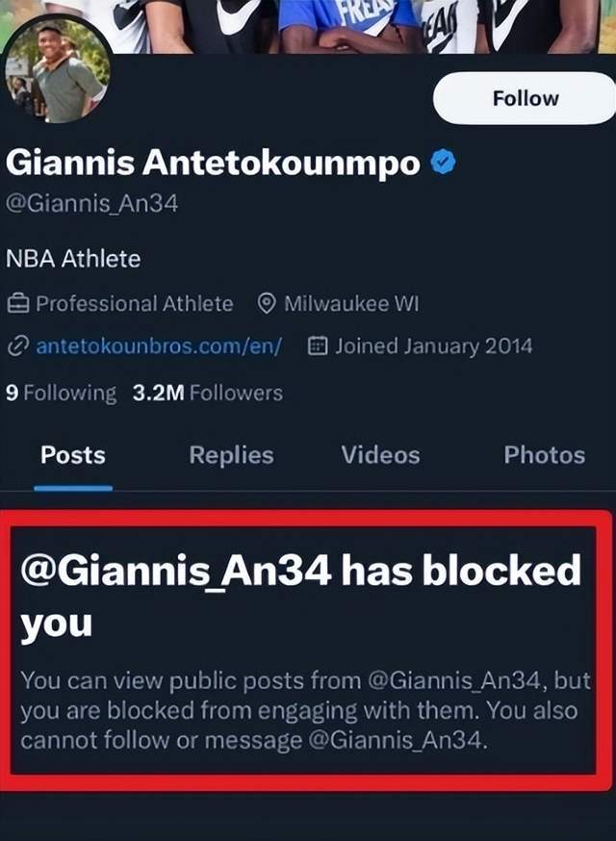The height and width of the screenshot is (841, 616).
Task: Switch to the Replies tab
Action: point(231,455)
